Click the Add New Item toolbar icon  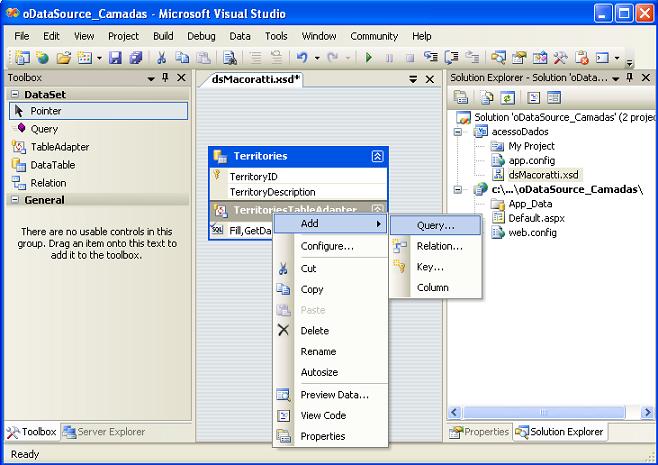tap(84, 57)
